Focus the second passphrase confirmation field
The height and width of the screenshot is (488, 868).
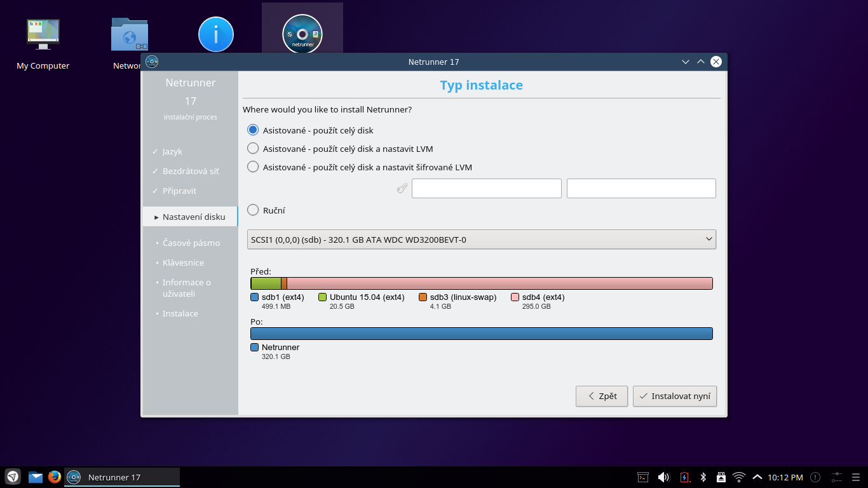click(641, 188)
